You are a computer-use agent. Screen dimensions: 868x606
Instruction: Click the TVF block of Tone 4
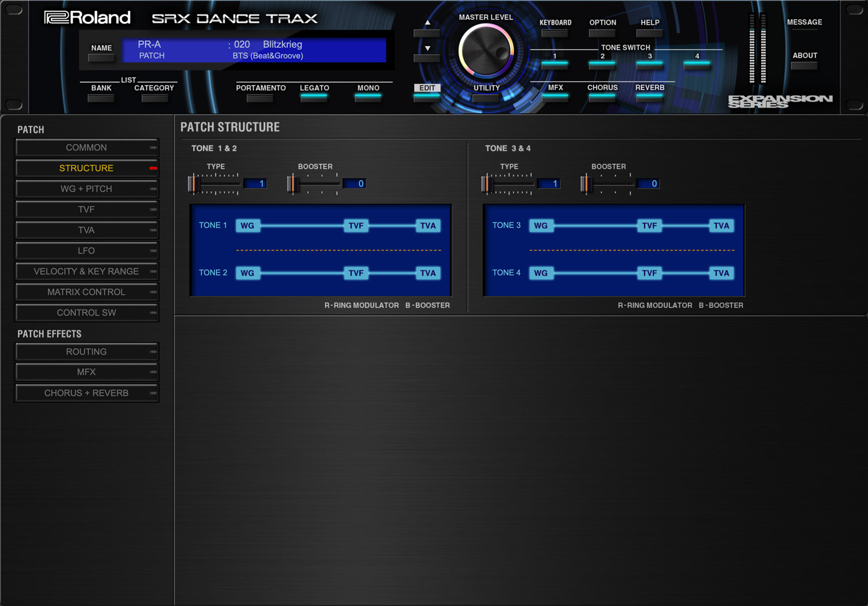649,273
